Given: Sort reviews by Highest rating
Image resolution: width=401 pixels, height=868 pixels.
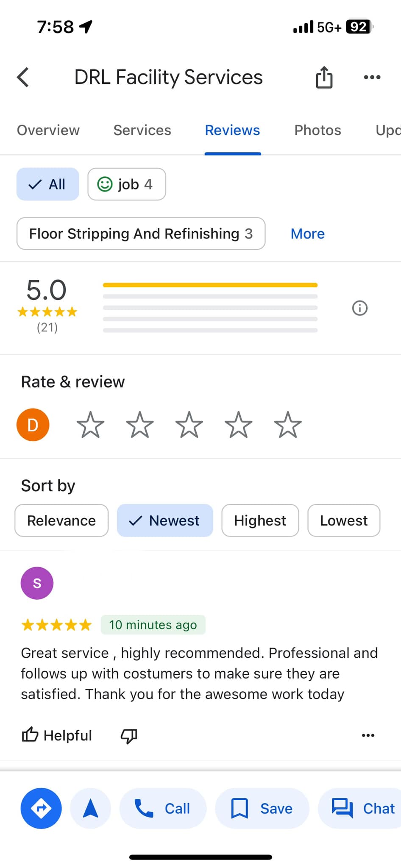Looking at the screenshot, I should tap(260, 520).
